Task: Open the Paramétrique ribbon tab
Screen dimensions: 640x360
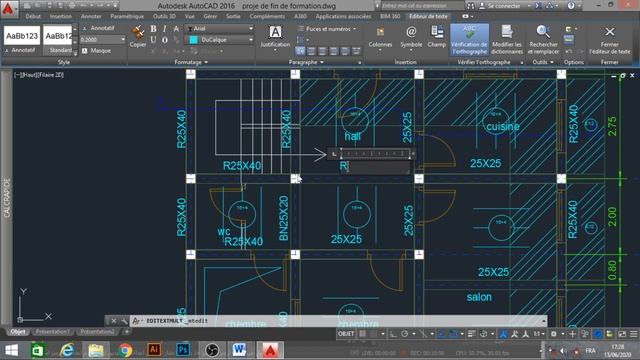Action: pos(127,16)
